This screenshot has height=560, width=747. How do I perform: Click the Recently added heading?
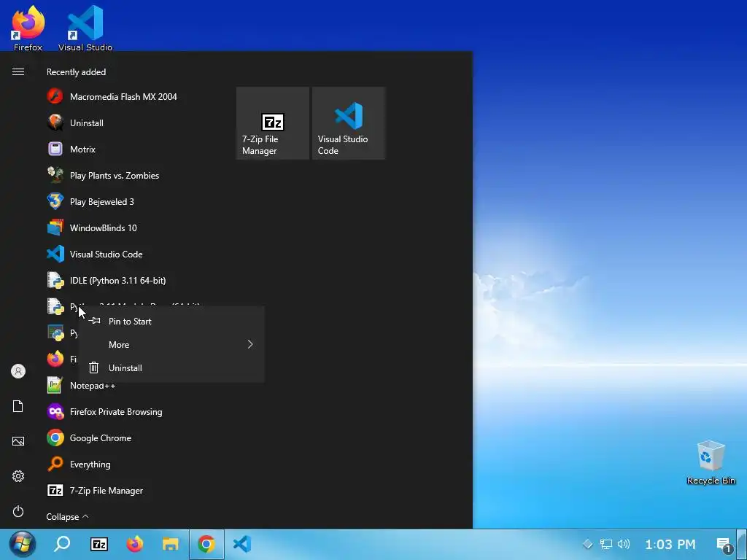[x=76, y=72]
